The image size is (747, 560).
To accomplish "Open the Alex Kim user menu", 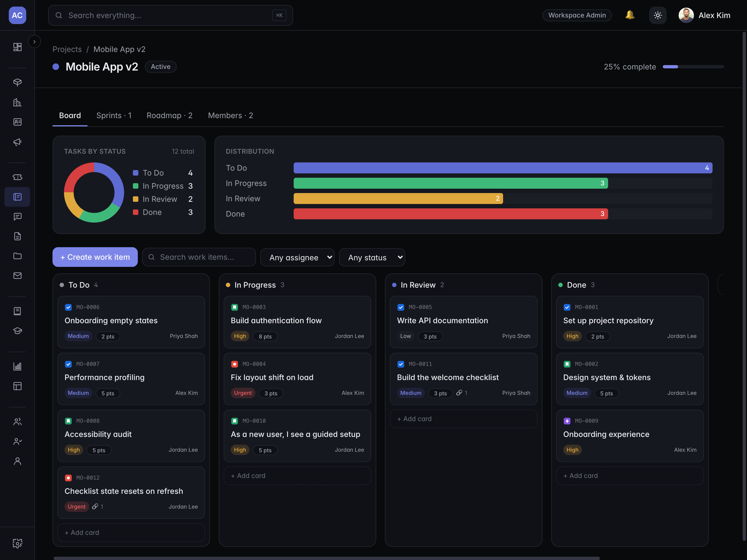I will tap(704, 15).
